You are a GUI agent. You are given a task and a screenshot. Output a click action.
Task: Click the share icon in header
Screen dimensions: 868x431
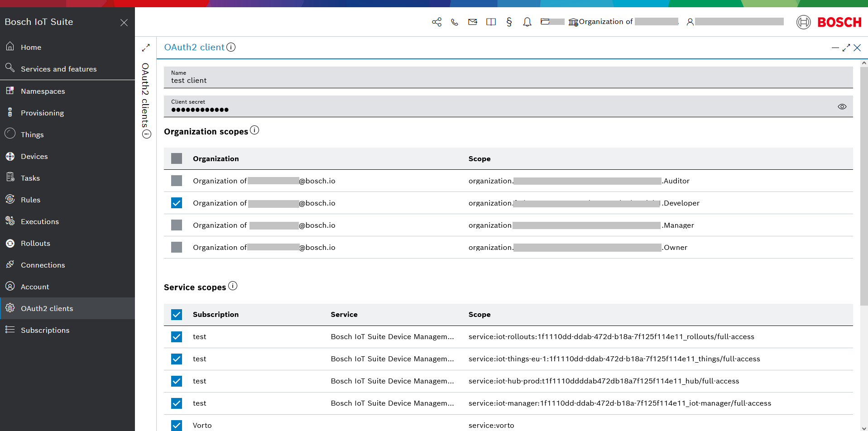point(436,22)
